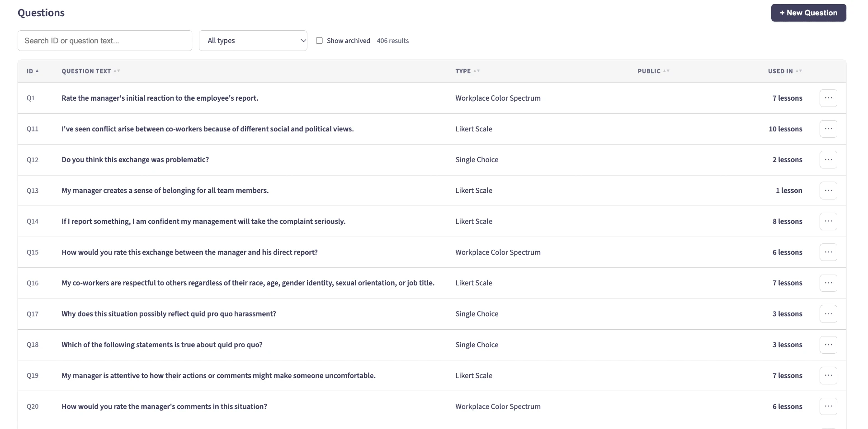This screenshot has height=429, width=868.
Task: Open the ellipsis menu on row Q16
Action: pos(828,283)
